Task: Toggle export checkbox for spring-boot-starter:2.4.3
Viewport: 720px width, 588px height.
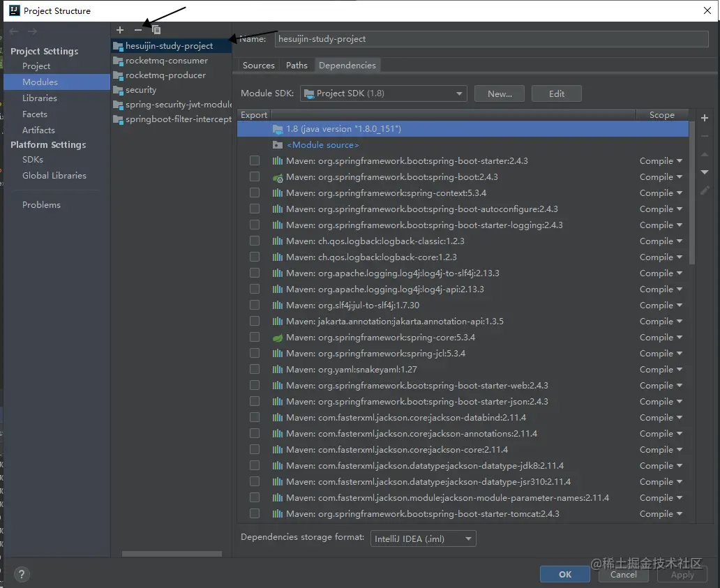Action: (x=255, y=160)
